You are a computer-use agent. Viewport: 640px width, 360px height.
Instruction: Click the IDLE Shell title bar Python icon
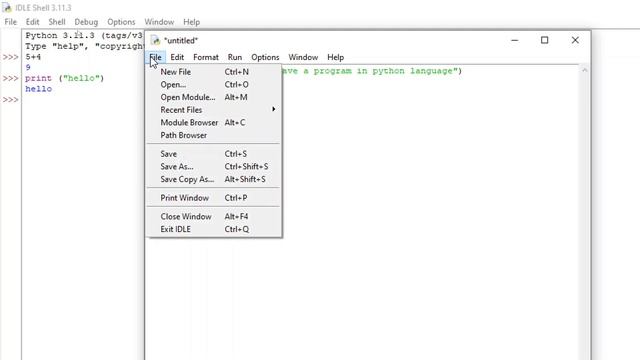[x=7, y=7]
